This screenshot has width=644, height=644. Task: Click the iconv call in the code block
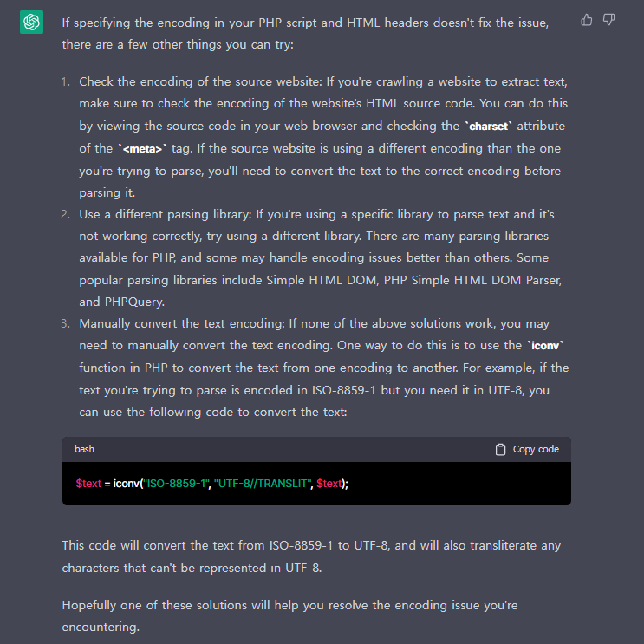point(127,484)
